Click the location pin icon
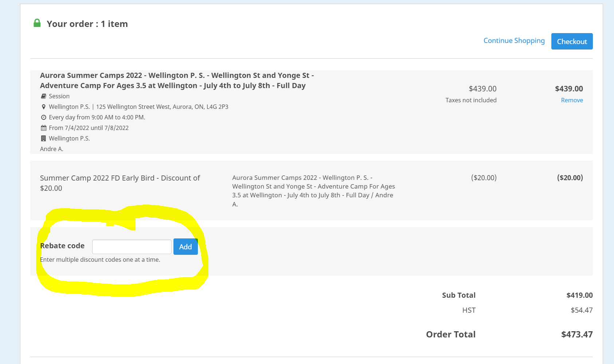The height and width of the screenshot is (364, 614). 43,107
